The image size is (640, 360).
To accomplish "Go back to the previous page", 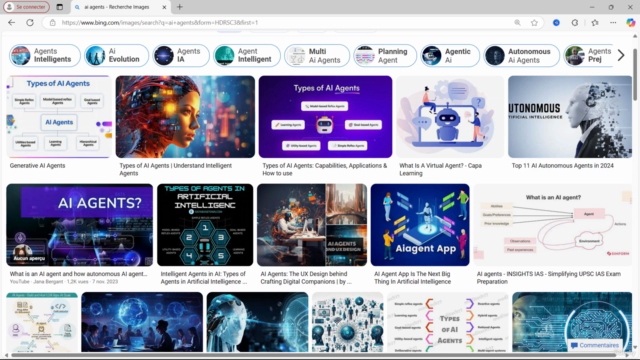I will pos(11,22).
